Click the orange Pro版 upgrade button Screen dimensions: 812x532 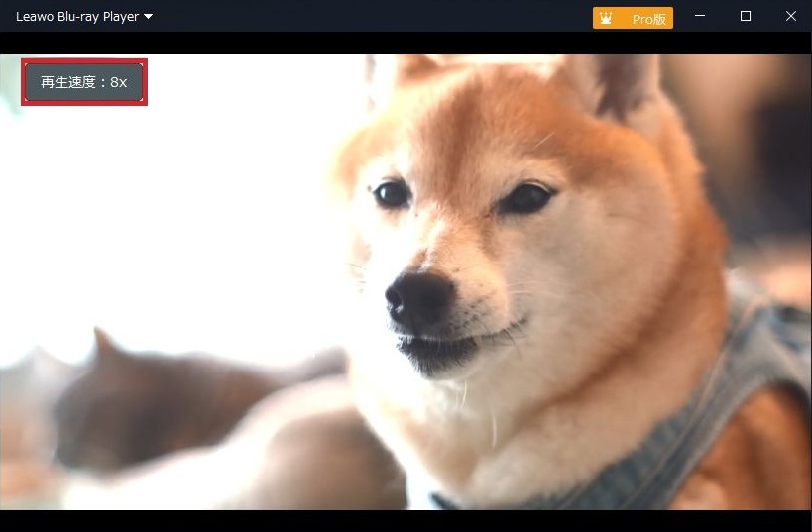tap(647, 18)
